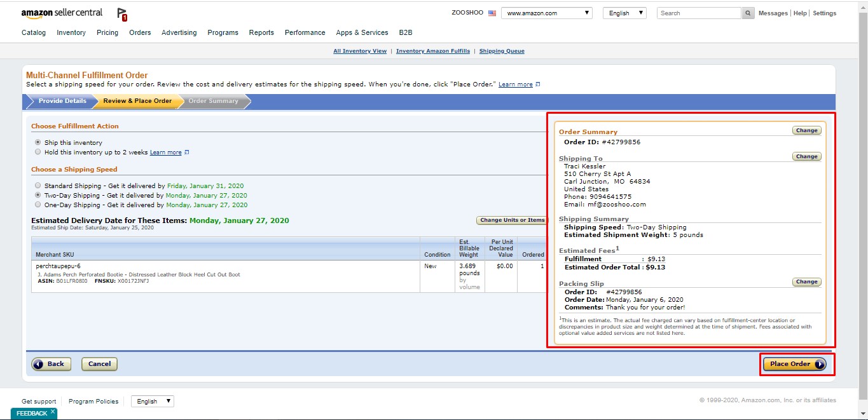Go to the Provide Details step
The height and width of the screenshot is (420, 868).
pos(62,101)
